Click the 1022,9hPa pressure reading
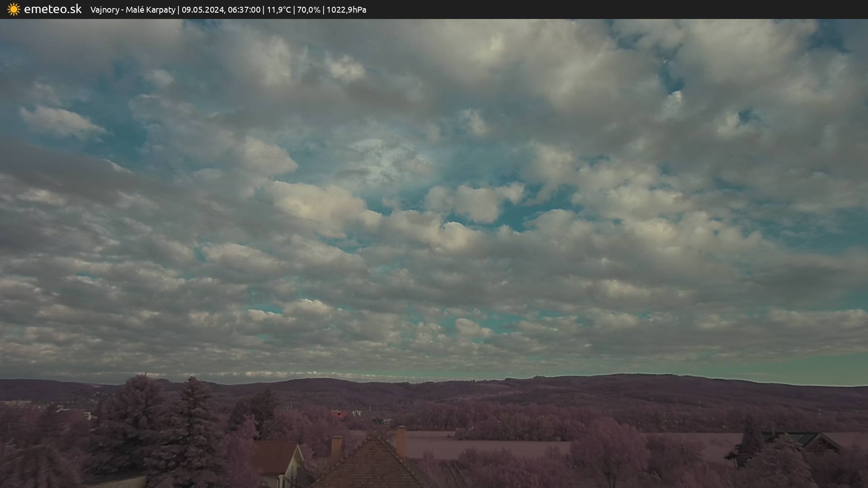868x488 pixels. [x=346, y=9]
